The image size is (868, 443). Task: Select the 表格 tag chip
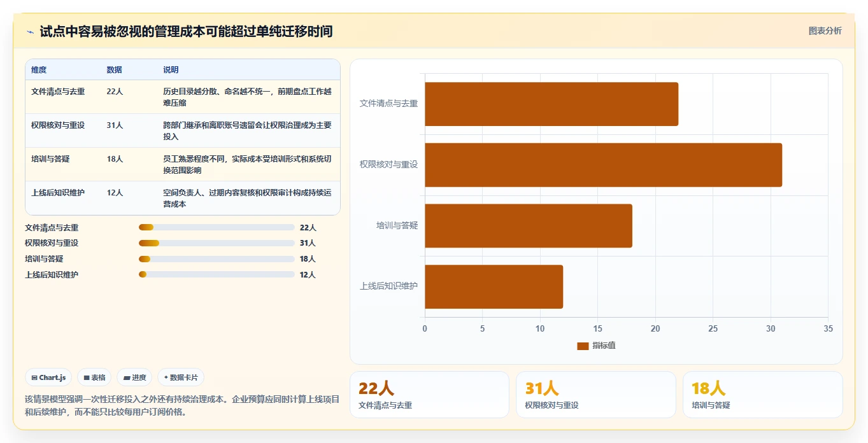pos(94,377)
